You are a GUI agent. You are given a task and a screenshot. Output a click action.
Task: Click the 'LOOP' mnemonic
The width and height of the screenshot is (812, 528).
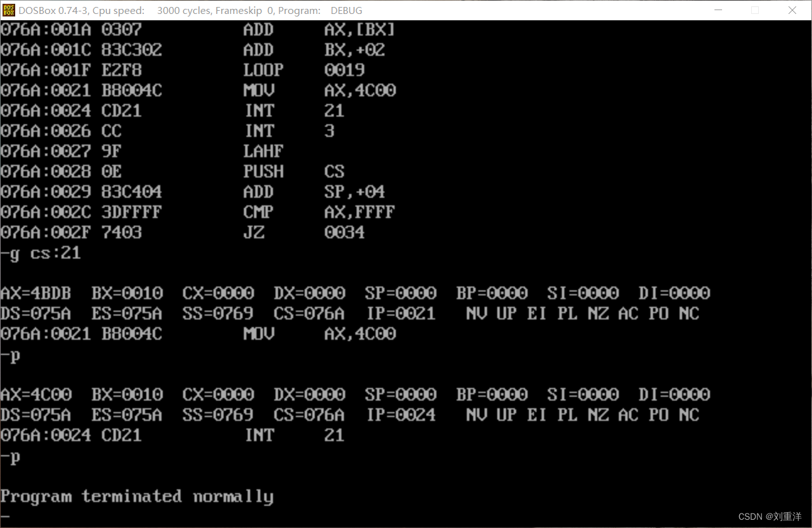coord(263,70)
